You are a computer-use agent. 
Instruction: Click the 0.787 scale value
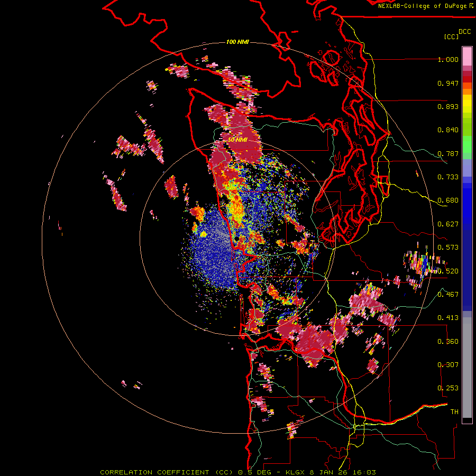click(x=448, y=153)
